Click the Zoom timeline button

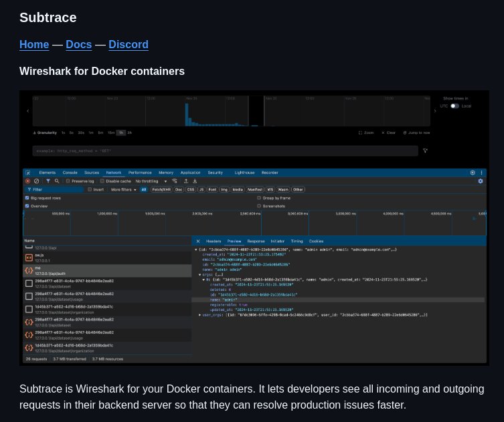pyautogui.click(x=366, y=132)
